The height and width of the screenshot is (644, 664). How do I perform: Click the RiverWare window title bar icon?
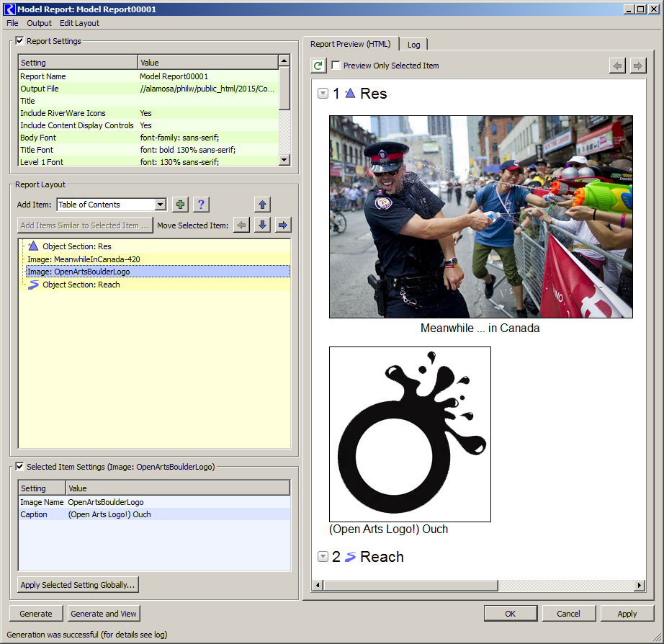coord(9,9)
